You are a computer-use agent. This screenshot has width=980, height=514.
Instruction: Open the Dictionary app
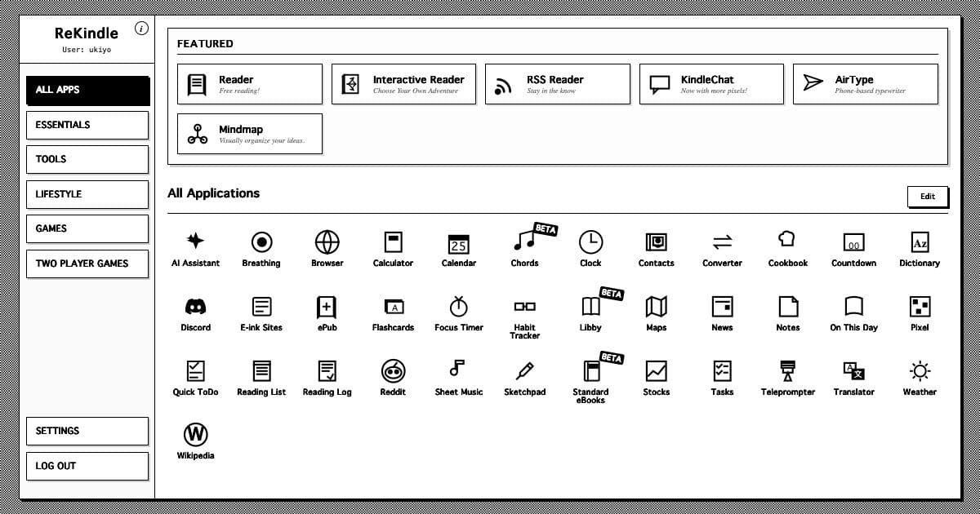(x=919, y=245)
